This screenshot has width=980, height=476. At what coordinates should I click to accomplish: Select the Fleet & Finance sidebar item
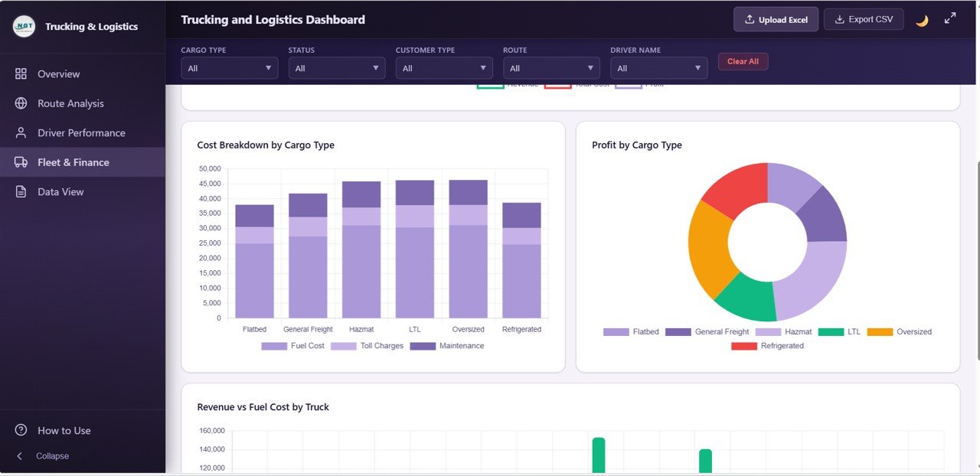tap(73, 161)
